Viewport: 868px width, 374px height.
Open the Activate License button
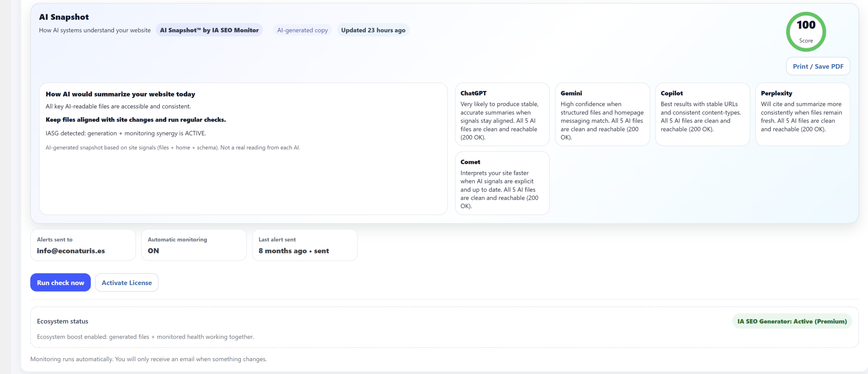(x=126, y=283)
